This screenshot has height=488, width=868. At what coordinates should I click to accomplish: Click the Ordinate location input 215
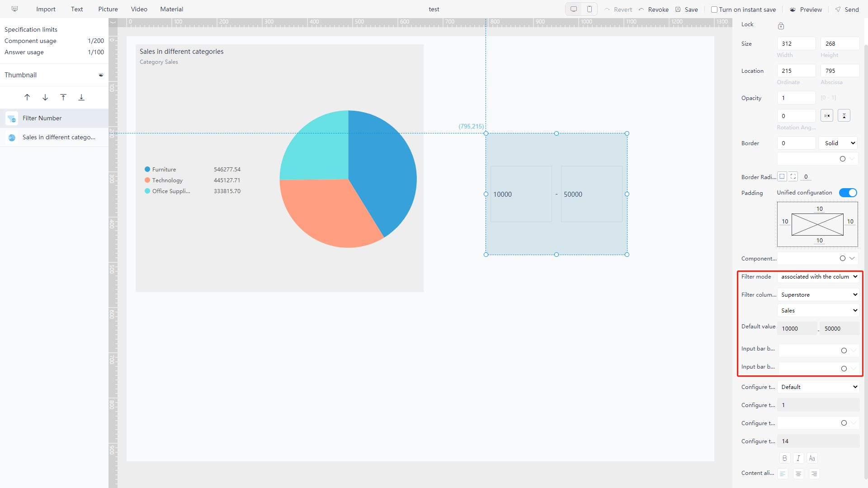[x=796, y=71]
